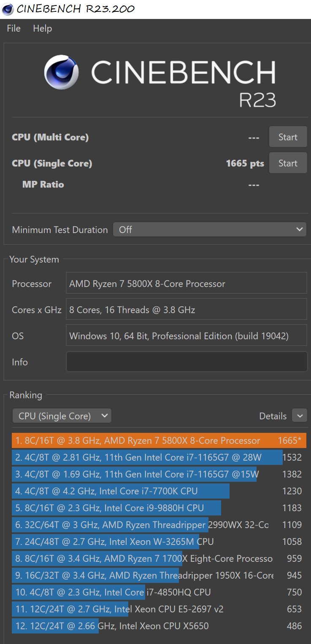Start the CPU (Multi Core) test
Viewport: 311px width, 644px height.
click(288, 137)
